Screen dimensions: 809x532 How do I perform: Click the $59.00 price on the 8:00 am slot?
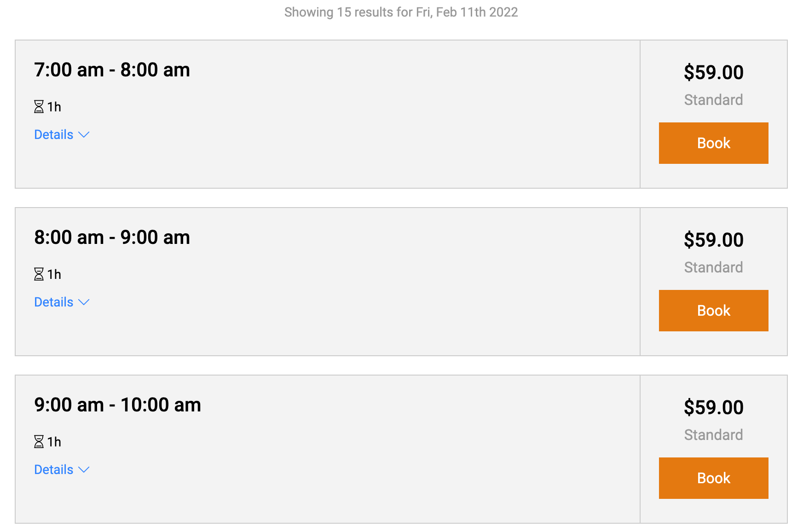click(713, 240)
